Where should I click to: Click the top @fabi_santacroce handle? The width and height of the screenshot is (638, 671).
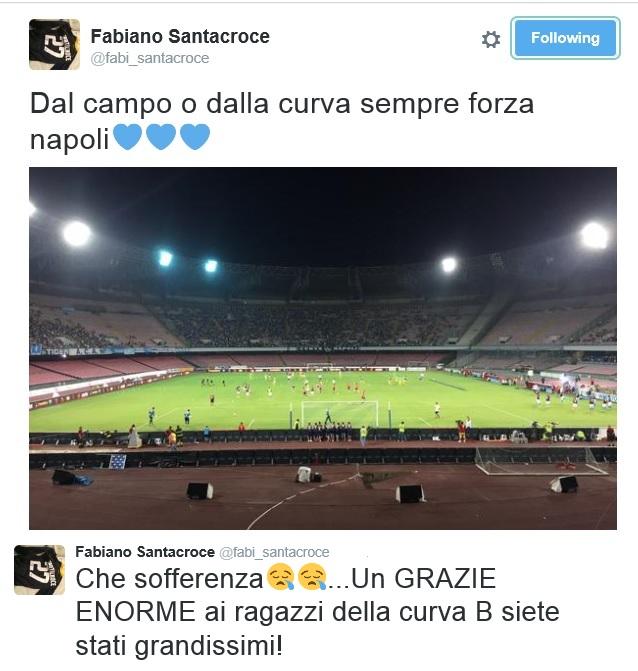coord(150,58)
